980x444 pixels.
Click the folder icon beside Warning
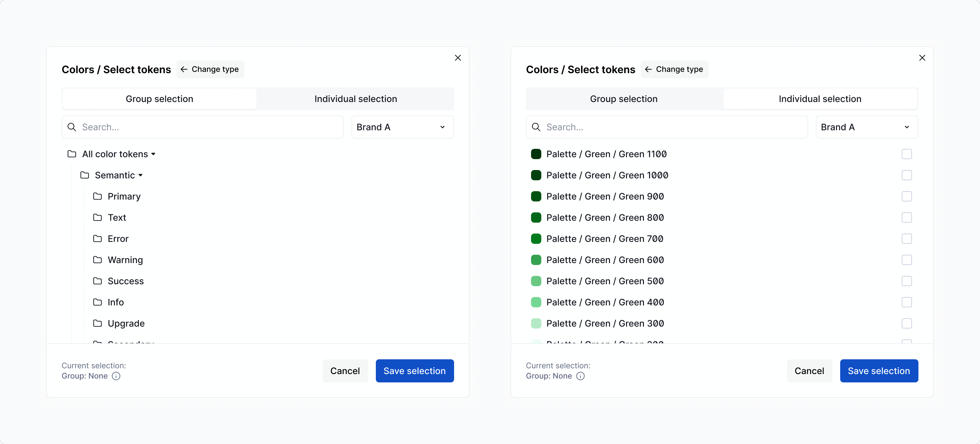[97, 260]
